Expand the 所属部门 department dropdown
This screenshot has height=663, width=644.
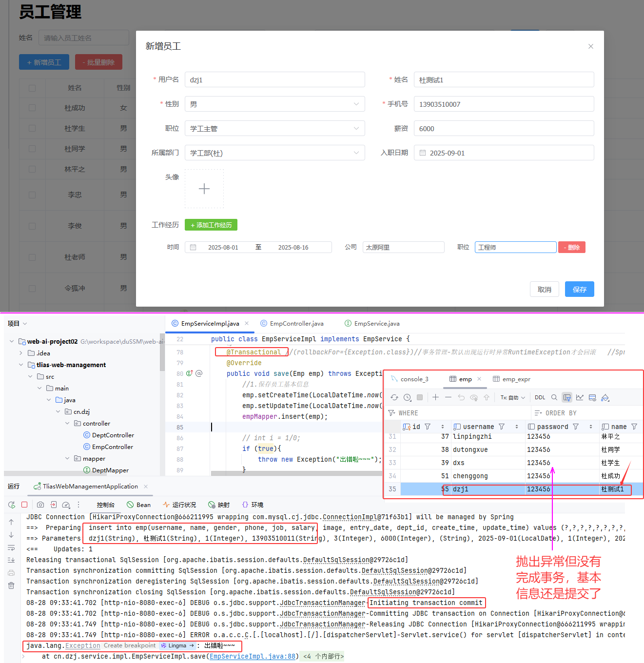pyautogui.click(x=274, y=153)
